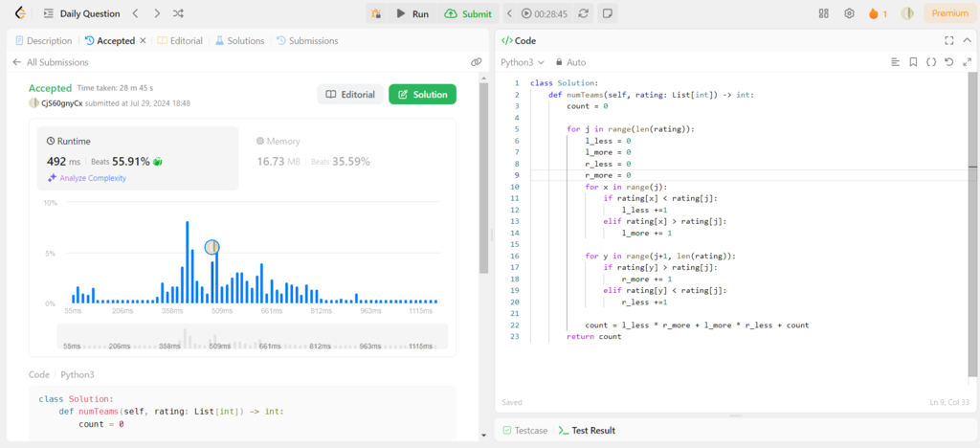
Task: Click the curly braces icon
Action: pyautogui.click(x=931, y=62)
